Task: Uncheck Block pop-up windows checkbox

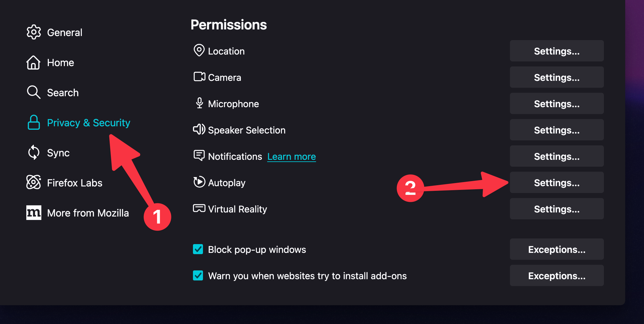Action: tap(198, 249)
